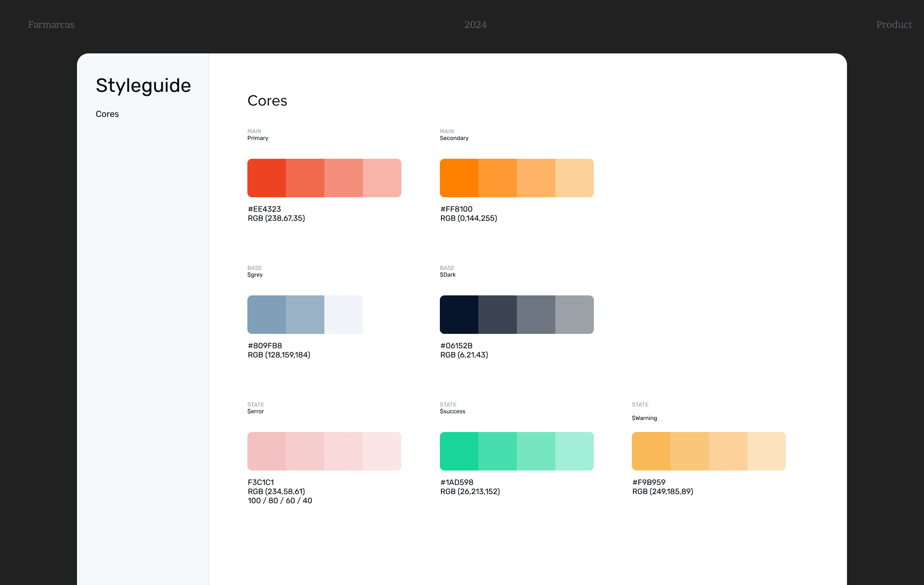
Task: Select the second $Dark slate swatch
Action: click(498, 315)
